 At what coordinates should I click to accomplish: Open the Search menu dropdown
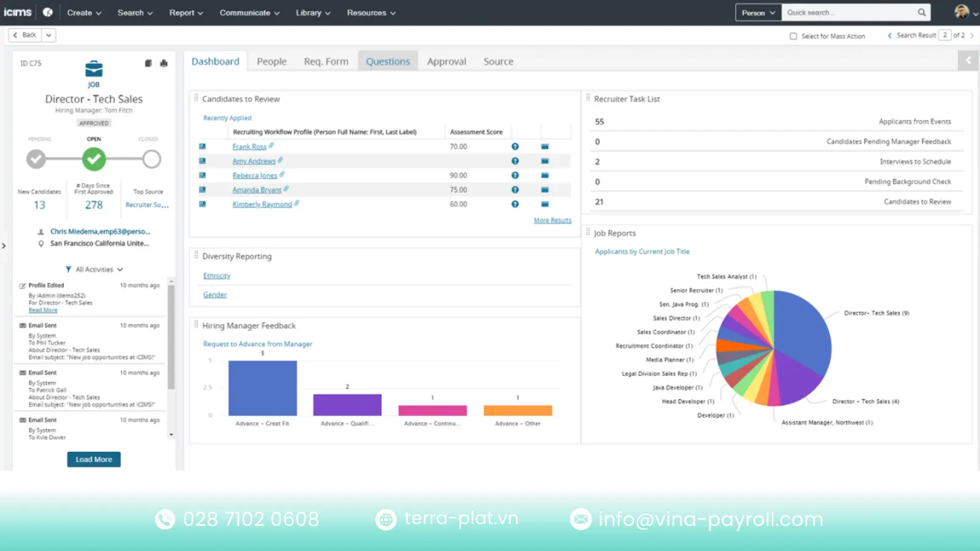tap(135, 12)
